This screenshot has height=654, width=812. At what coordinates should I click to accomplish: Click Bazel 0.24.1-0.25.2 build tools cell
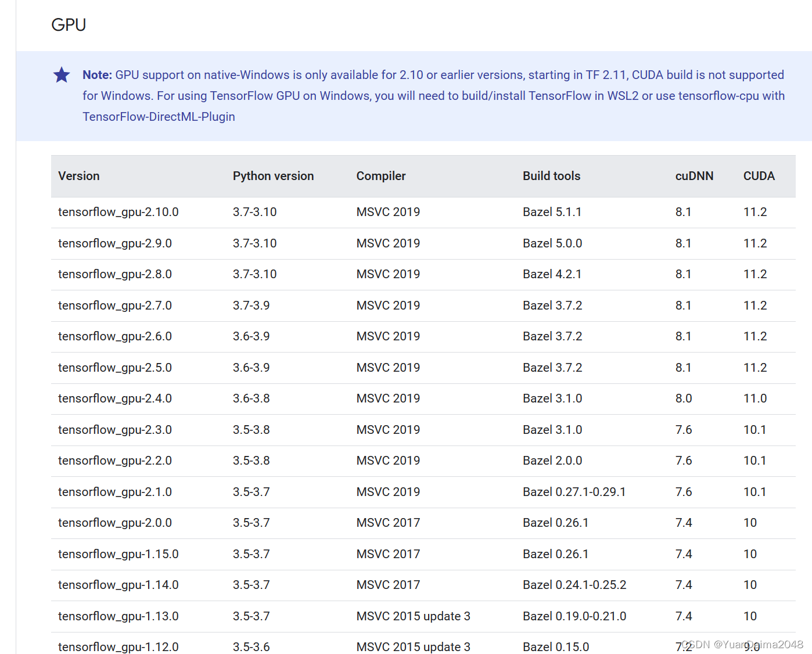[x=574, y=585]
